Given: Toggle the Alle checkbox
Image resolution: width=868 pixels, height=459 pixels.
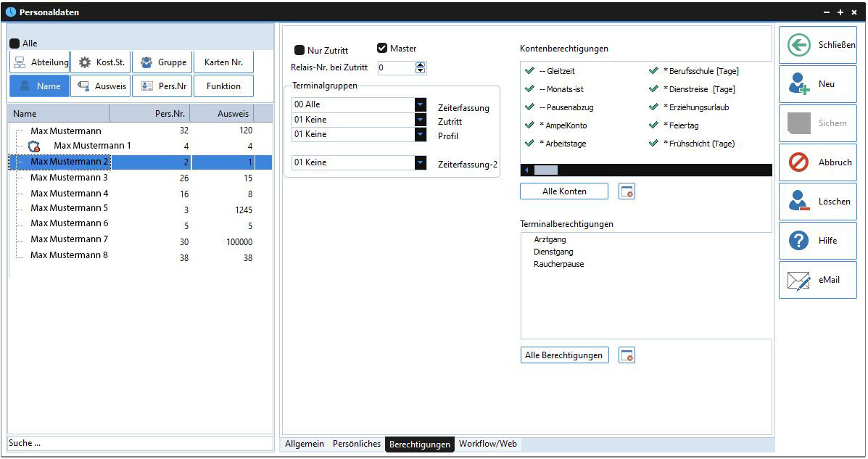Looking at the screenshot, I should [x=15, y=44].
